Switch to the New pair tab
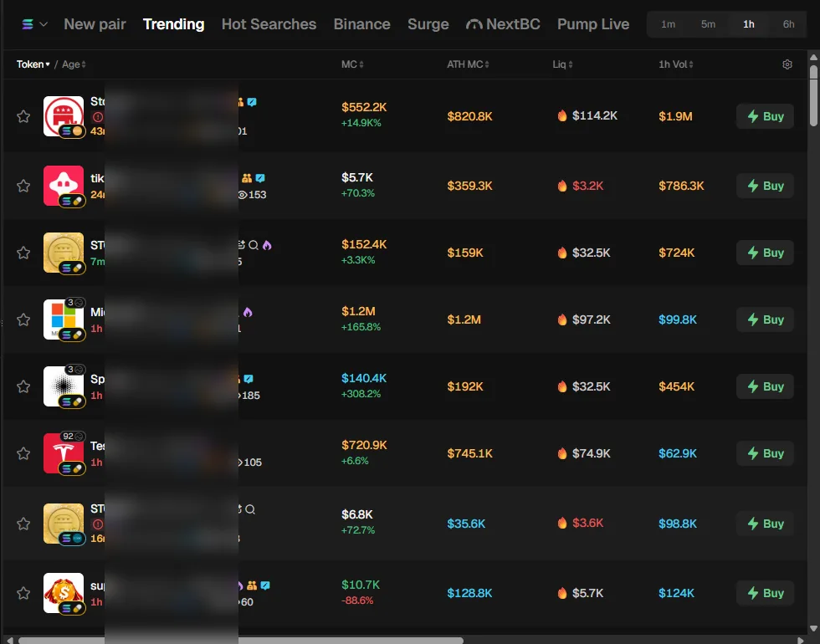This screenshot has height=644, width=820. point(95,24)
